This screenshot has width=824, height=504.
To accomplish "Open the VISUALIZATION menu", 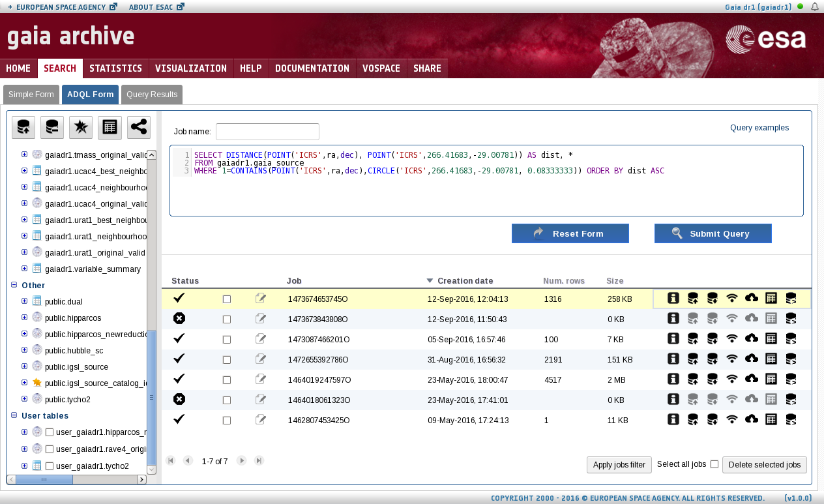I will pyautogui.click(x=191, y=68).
